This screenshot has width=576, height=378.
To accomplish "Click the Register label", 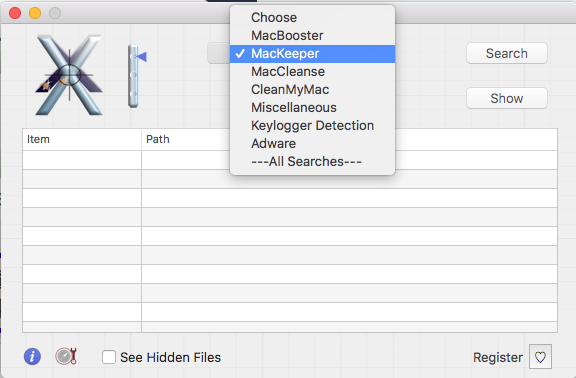I will tap(498, 357).
